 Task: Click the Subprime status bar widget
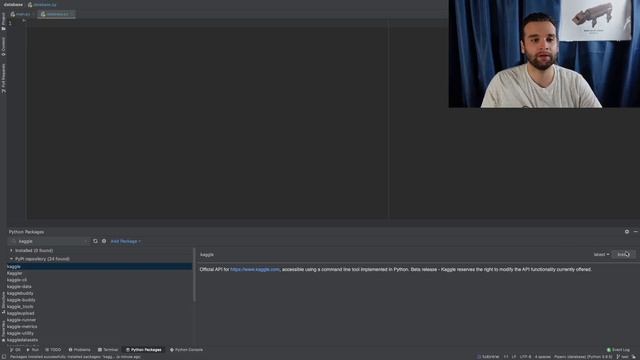[x=488, y=357]
